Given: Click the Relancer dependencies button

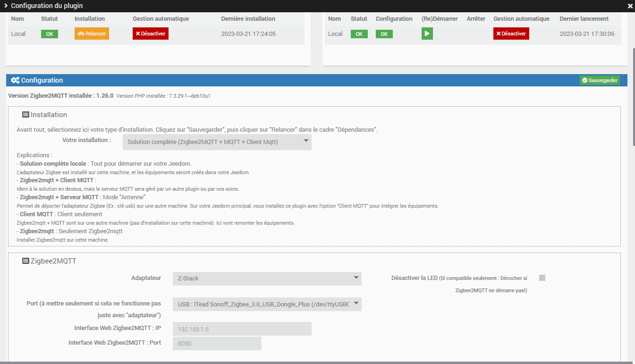Looking at the screenshot, I should point(92,34).
